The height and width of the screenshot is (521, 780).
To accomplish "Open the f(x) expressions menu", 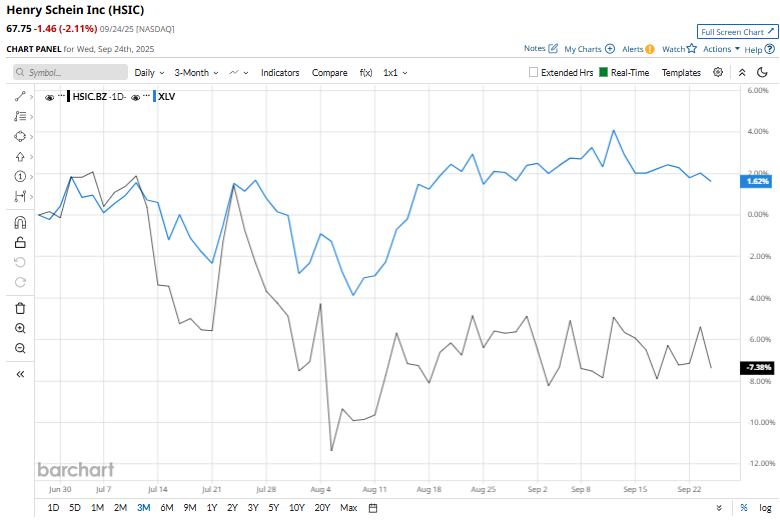I will 366,73.
